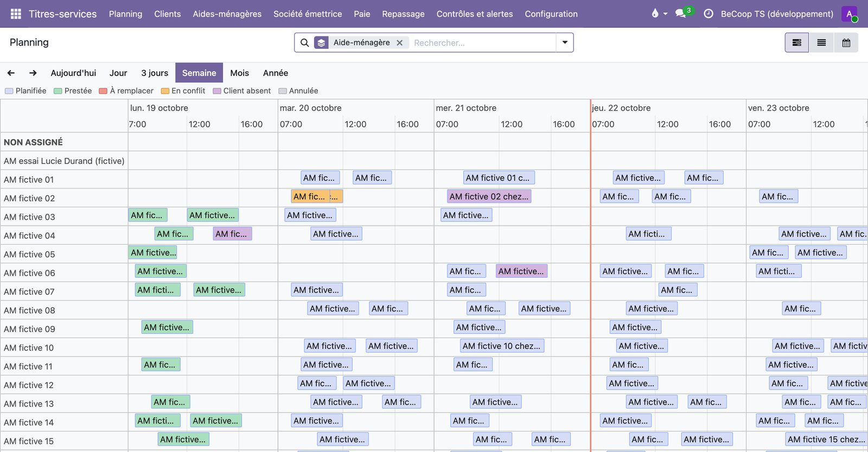868x452 pixels.
Task: Click the mer. 21 octobre day header
Action: [x=466, y=108]
